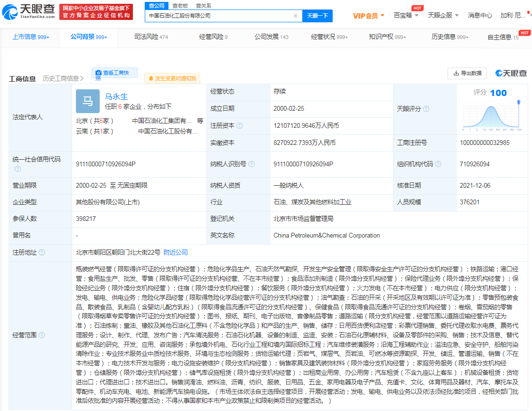This screenshot has height=411, width=532.
Task: Click the help icon next to 天眼评分
Action: [426, 109]
